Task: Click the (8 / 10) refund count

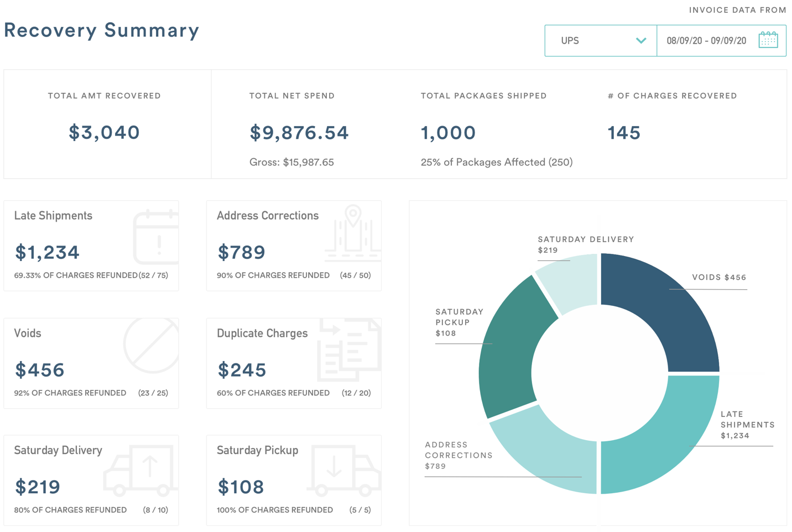Action: click(x=155, y=510)
